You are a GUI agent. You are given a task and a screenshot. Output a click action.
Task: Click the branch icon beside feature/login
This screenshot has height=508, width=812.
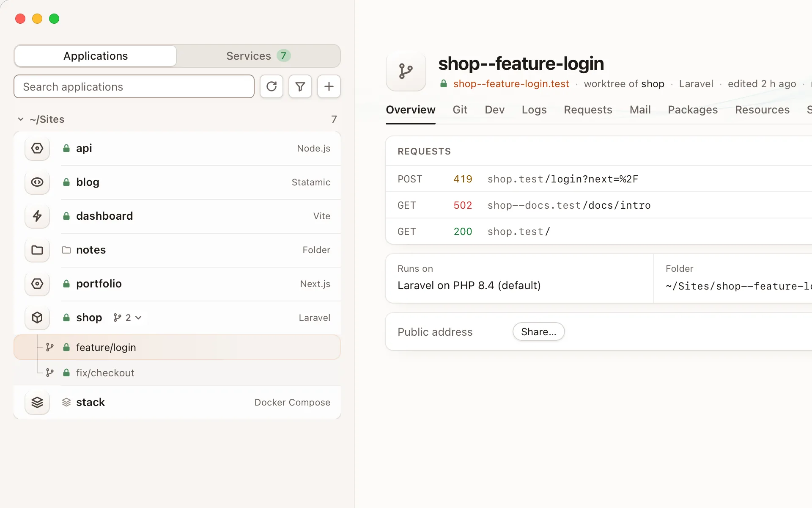click(50, 347)
